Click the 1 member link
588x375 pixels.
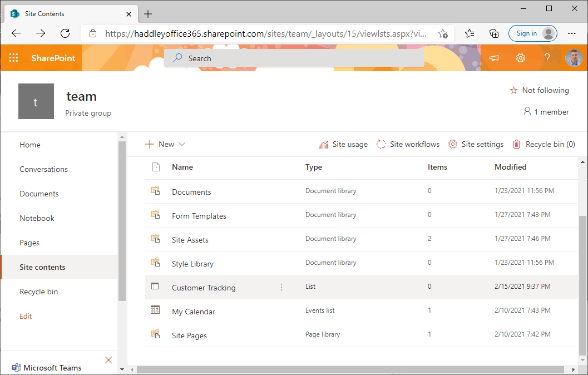546,112
